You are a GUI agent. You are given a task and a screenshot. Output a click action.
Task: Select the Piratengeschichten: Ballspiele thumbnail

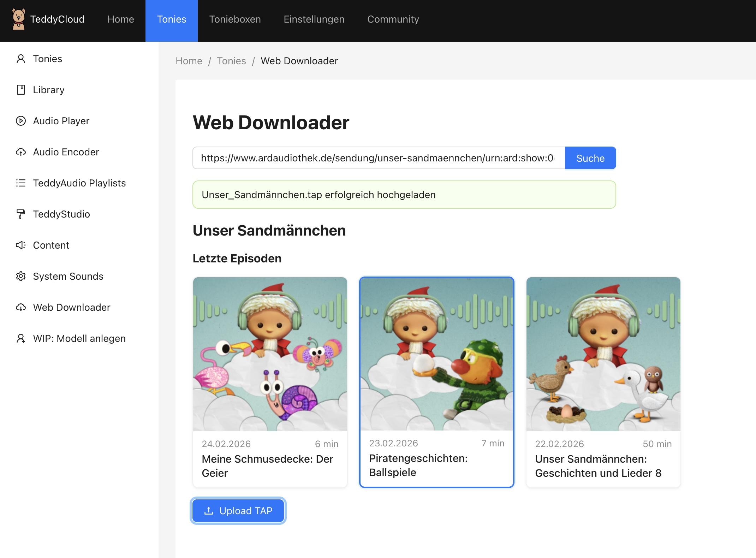coord(437,354)
